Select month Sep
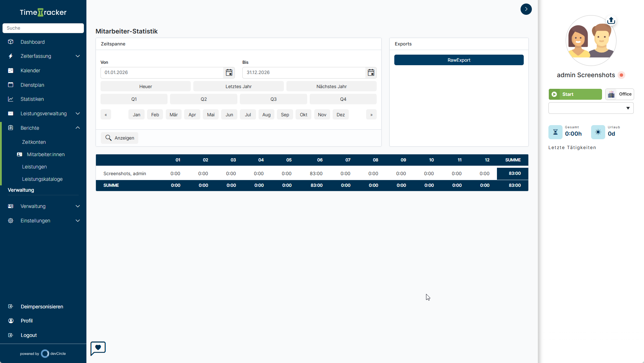644x363 pixels. point(285,115)
